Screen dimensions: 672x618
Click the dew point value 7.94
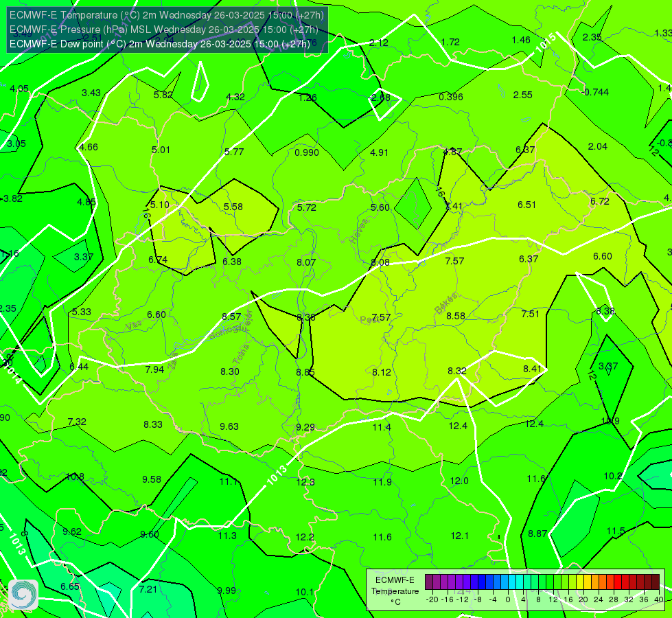[154, 369]
